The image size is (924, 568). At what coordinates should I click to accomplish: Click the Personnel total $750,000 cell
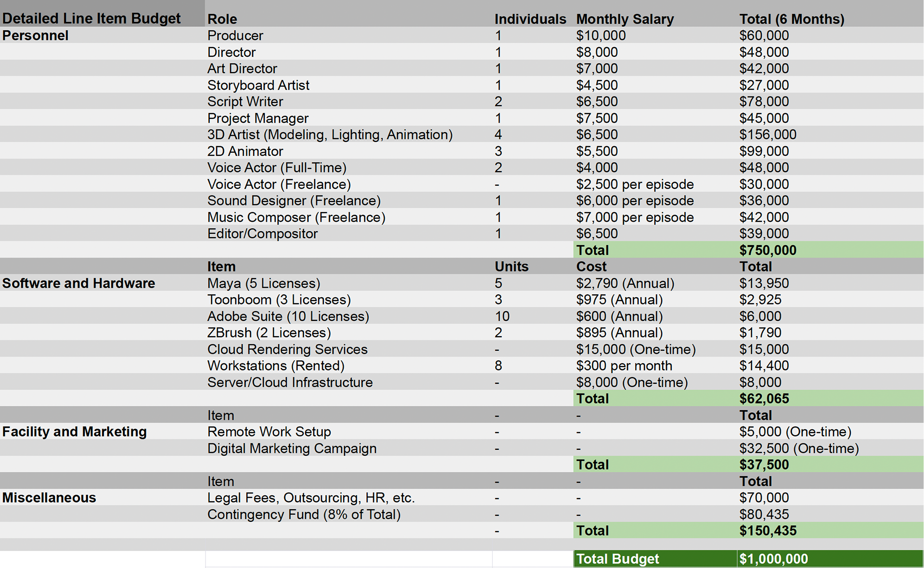(x=768, y=250)
